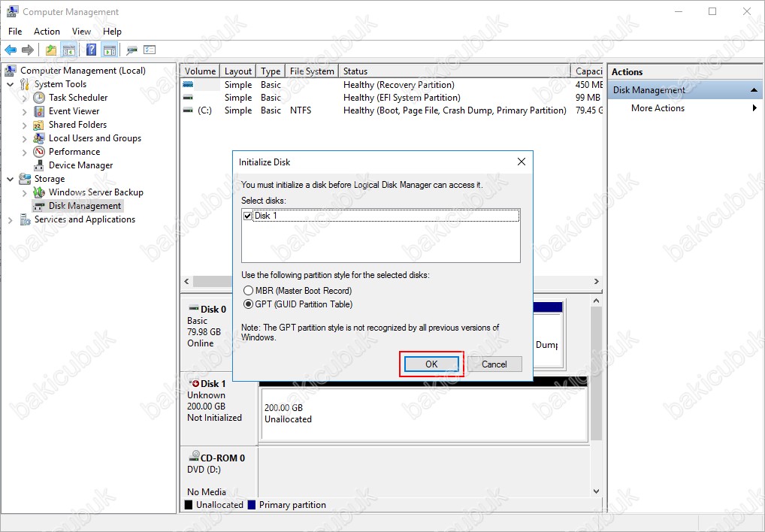Sort by the Layout column header
765x532 pixels.
(238, 71)
